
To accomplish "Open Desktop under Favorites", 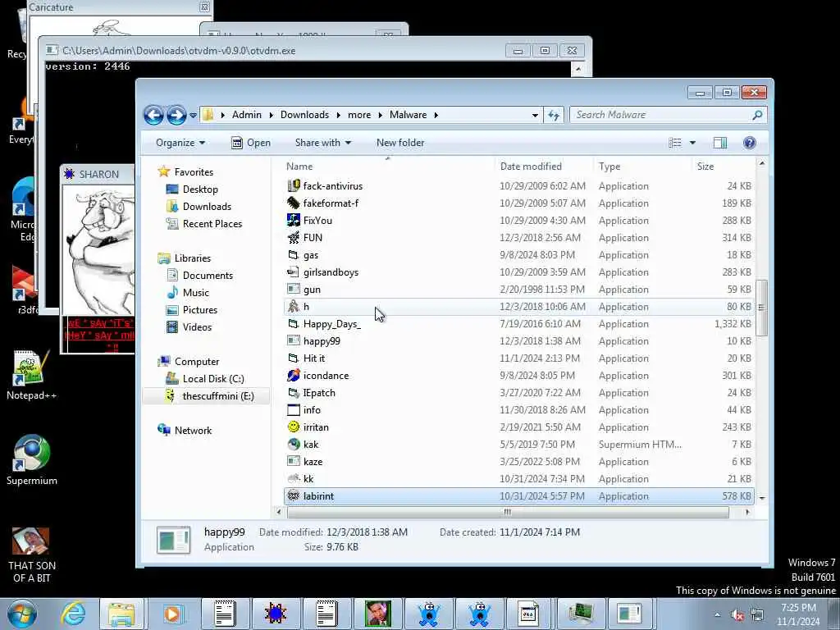I will pyautogui.click(x=200, y=189).
